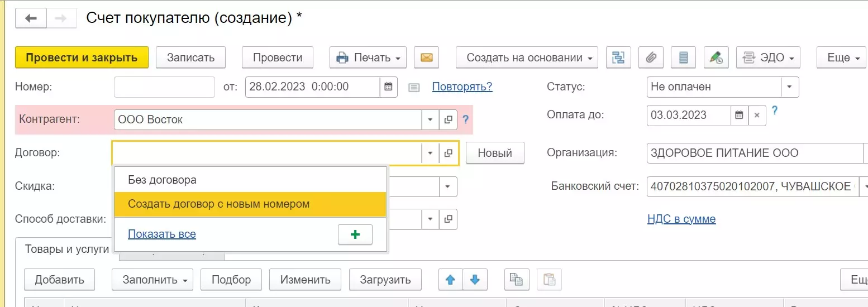Image resolution: width=868 pixels, height=307 pixels.
Task: Move row down with blue arrow
Action: coord(475,280)
